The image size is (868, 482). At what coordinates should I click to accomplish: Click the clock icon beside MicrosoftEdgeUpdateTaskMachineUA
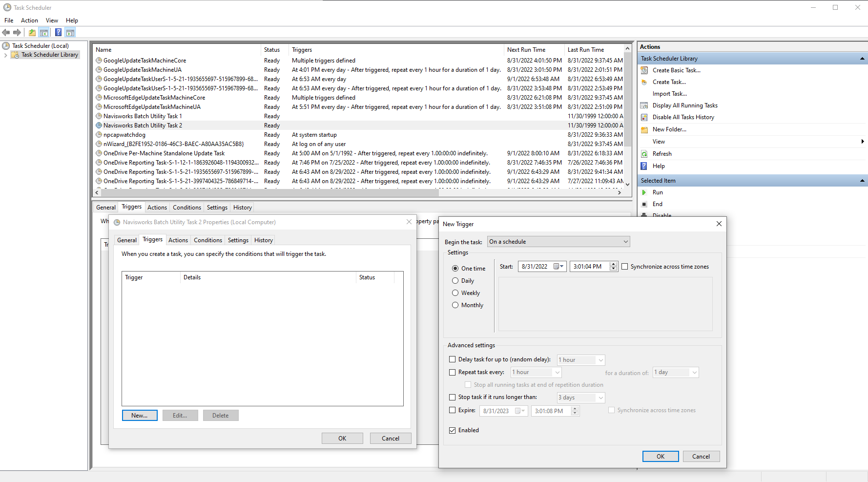pos(99,107)
